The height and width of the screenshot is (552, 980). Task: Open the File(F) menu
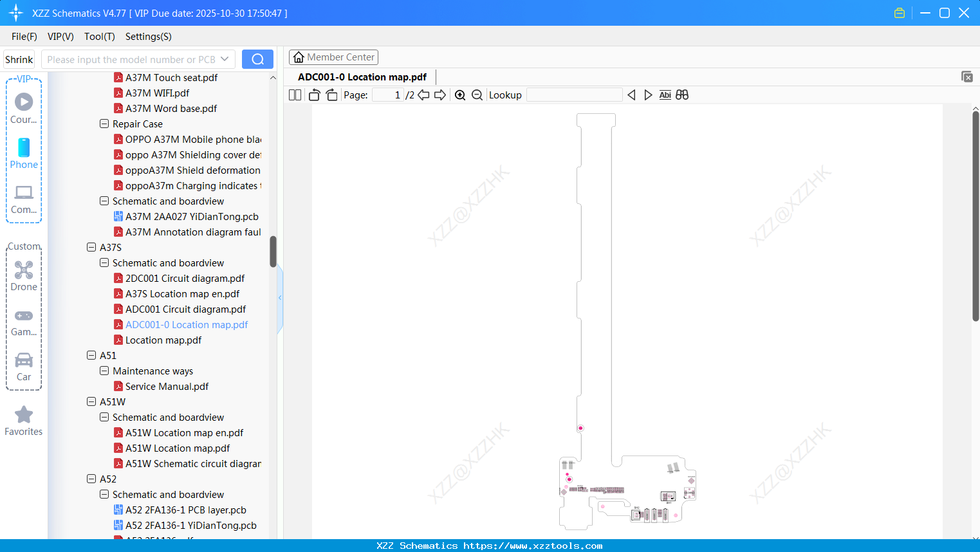coord(24,37)
